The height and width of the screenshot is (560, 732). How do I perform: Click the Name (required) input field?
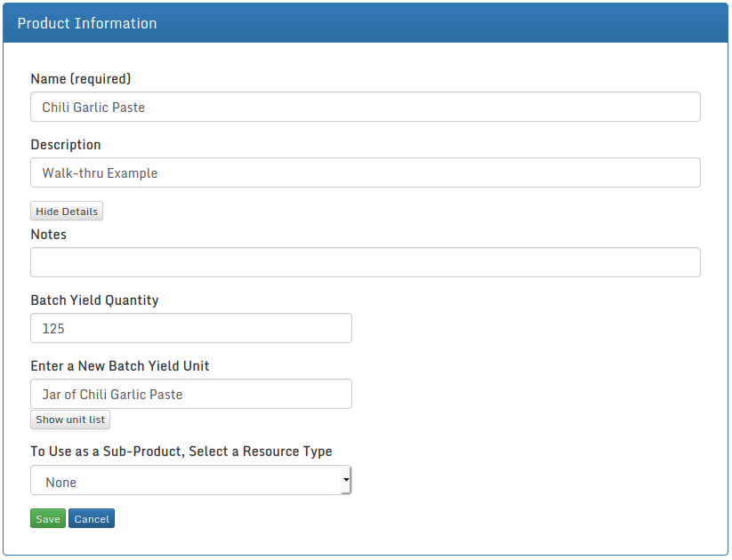tap(365, 108)
